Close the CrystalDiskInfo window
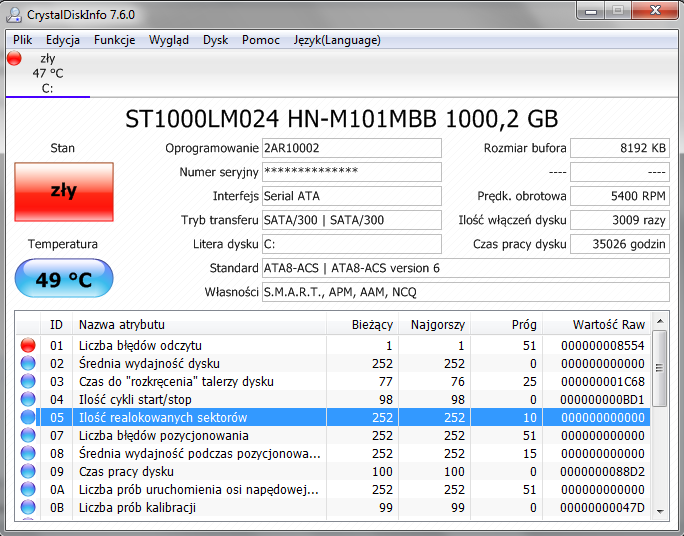Screen dimensions: 684x536 655,10
